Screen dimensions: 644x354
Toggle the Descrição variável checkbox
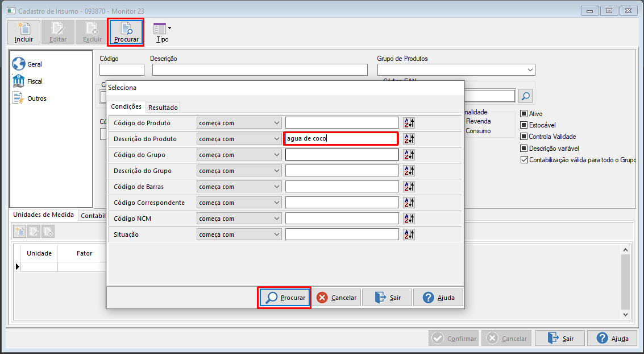523,149
